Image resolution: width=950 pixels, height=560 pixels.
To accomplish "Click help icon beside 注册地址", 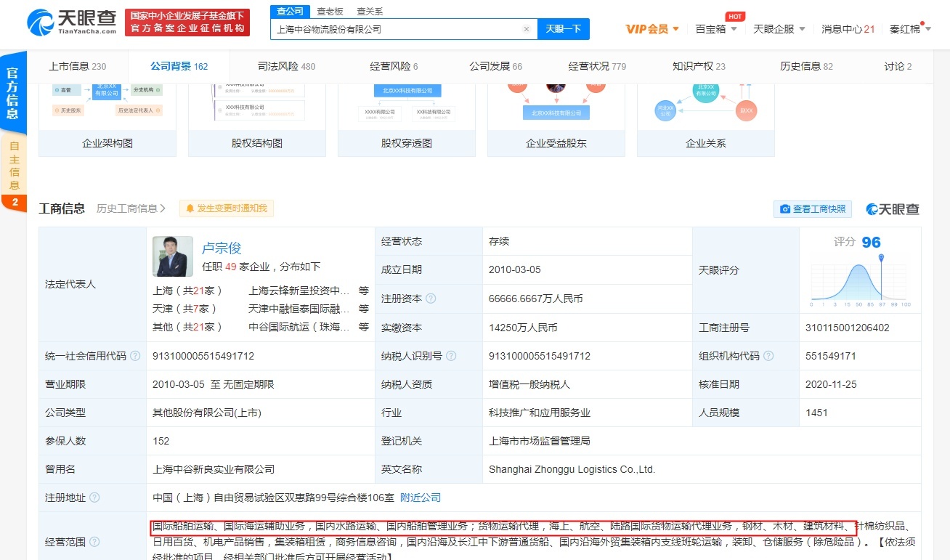I will click(x=94, y=498).
